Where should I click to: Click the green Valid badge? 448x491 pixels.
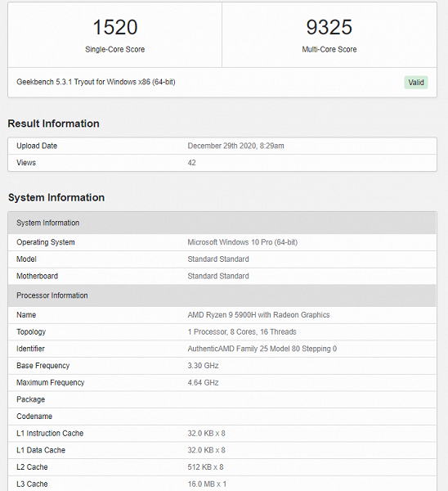point(416,83)
